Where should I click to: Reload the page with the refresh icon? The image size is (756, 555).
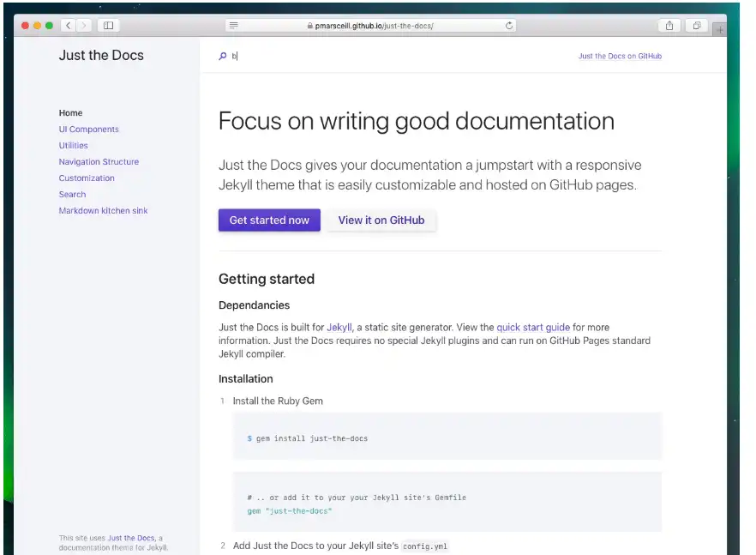click(x=509, y=26)
